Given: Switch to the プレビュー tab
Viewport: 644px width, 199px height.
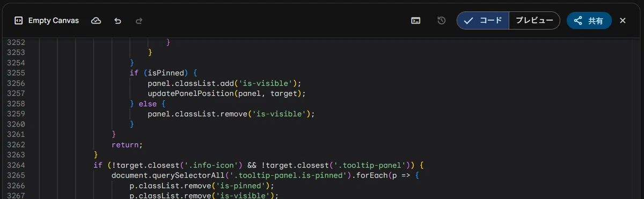Looking at the screenshot, I should click(x=534, y=20).
